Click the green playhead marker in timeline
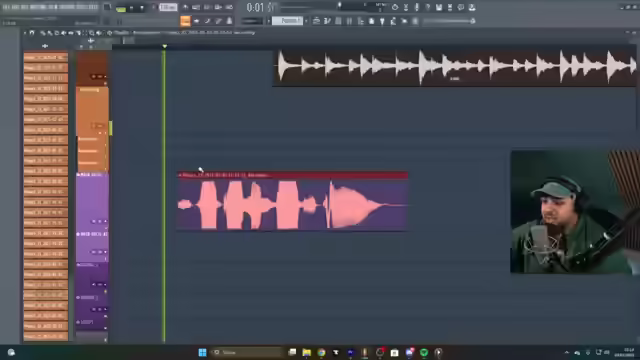Viewport: 640px width, 360px height. pyautogui.click(x=164, y=47)
